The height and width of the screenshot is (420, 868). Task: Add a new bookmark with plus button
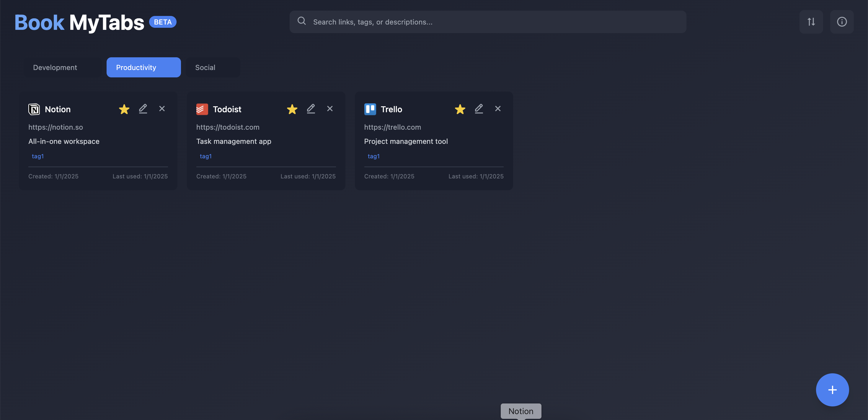pyautogui.click(x=832, y=390)
